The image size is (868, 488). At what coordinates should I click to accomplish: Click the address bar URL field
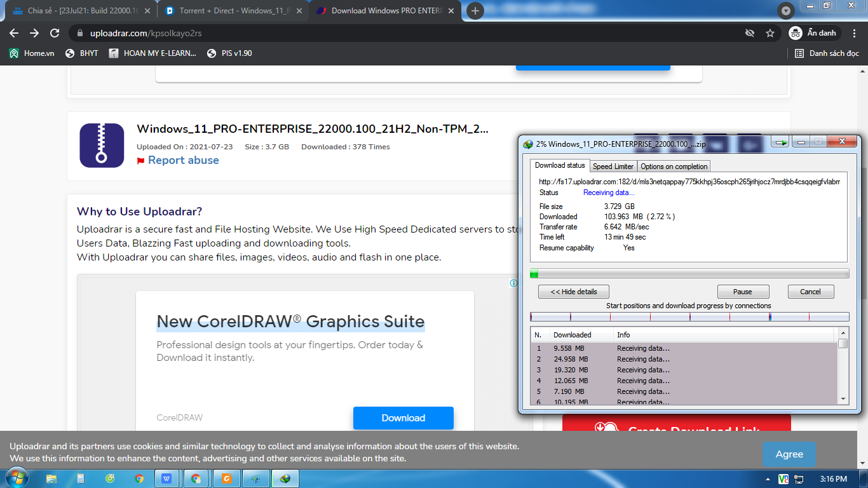tap(407, 33)
